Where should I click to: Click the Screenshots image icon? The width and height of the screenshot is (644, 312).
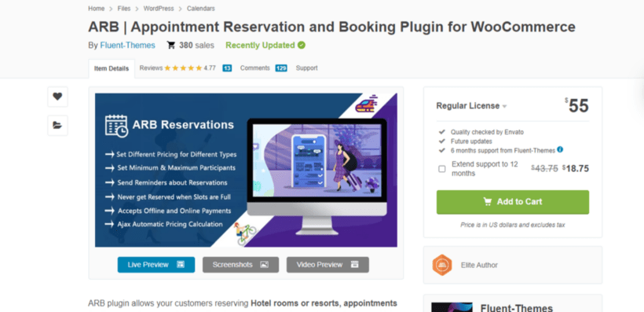(264, 265)
